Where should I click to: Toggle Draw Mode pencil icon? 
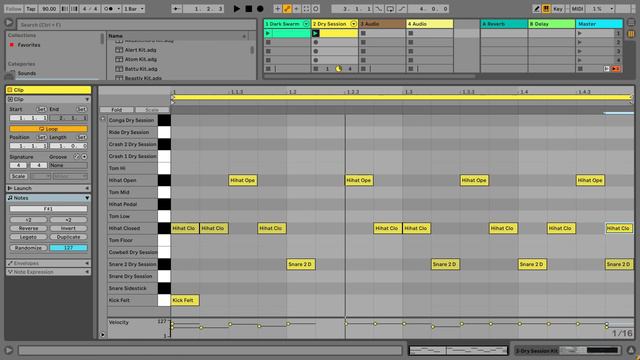pos(537,9)
